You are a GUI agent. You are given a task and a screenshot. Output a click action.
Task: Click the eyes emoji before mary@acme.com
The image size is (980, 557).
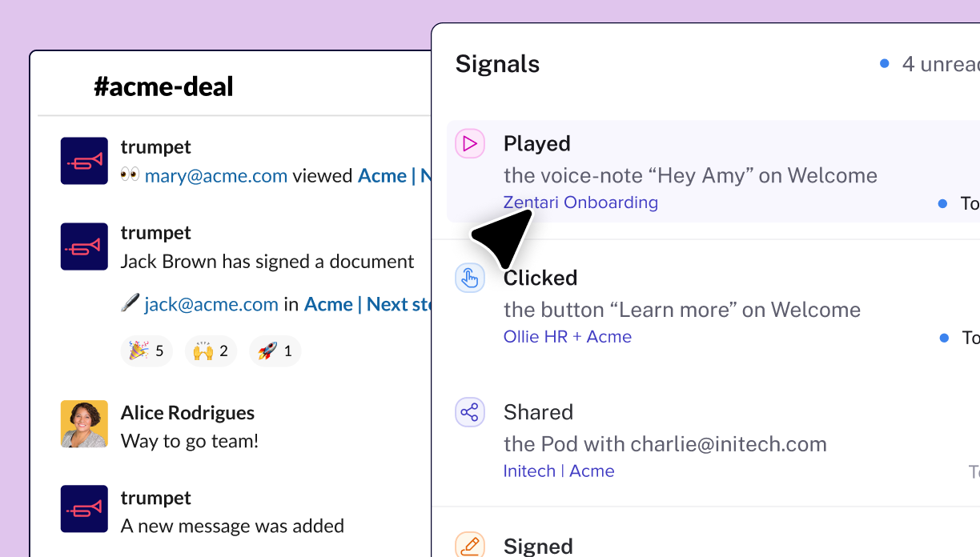pos(130,175)
